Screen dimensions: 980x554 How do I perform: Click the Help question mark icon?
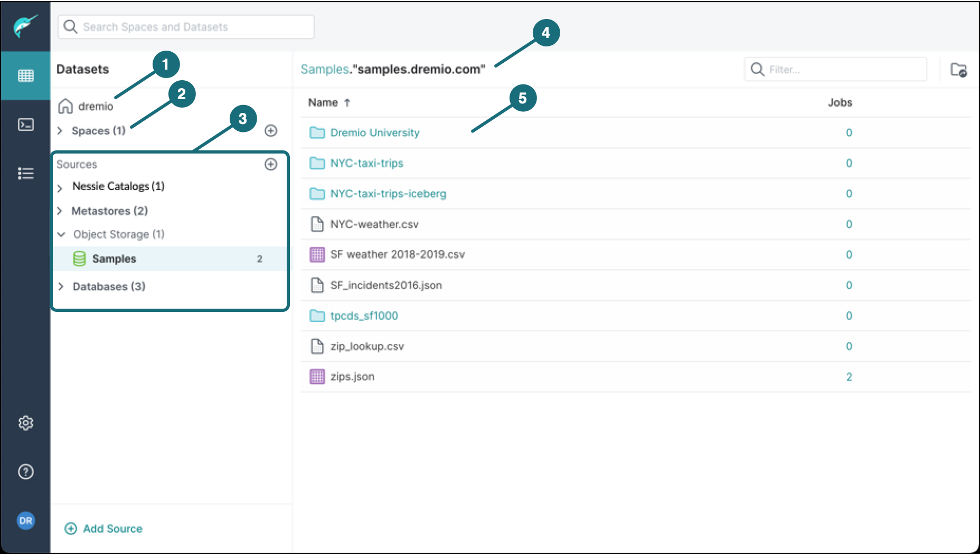point(25,472)
